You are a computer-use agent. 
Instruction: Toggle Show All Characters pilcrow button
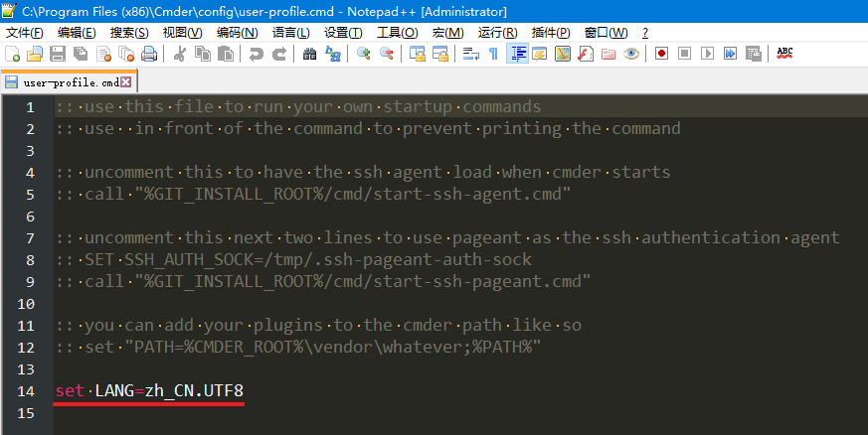(493, 54)
